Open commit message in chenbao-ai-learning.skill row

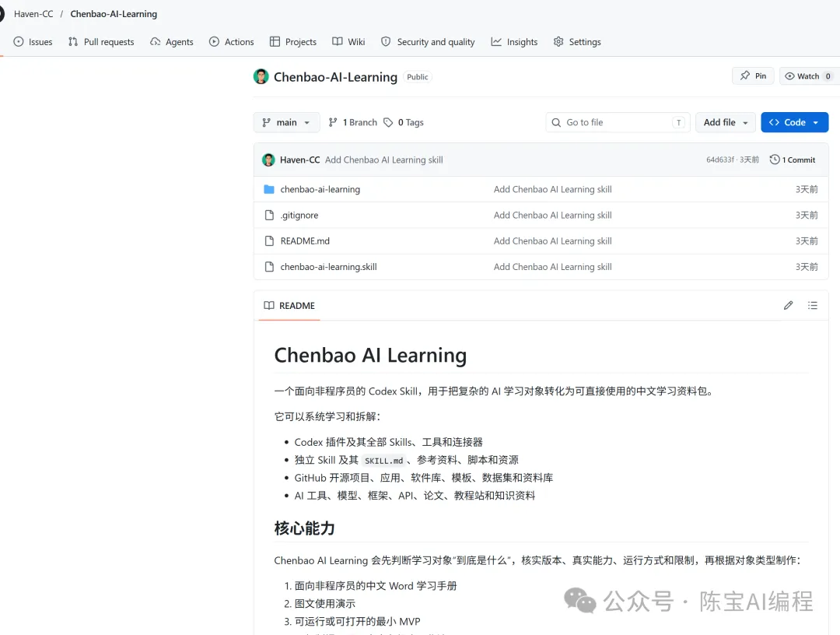click(x=553, y=267)
